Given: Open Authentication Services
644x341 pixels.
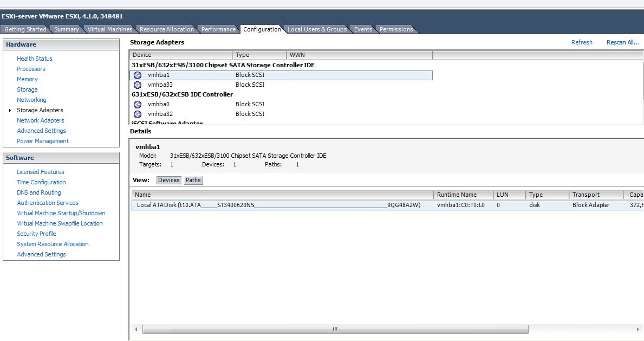Looking at the screenshot, I should click(47, 203).
